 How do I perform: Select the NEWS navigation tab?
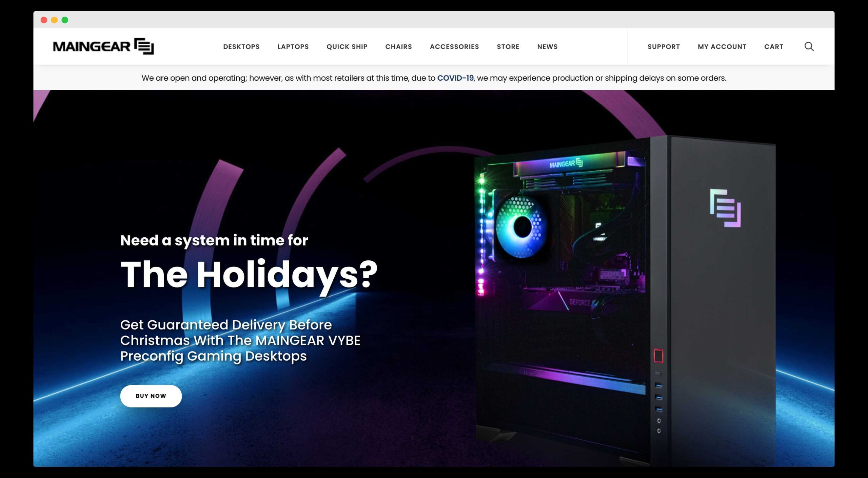547,46
